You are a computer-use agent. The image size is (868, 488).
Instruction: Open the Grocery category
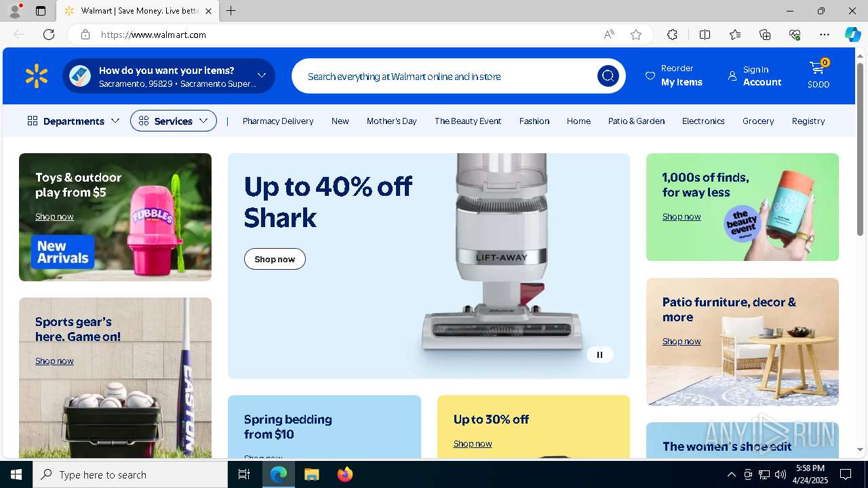(758, 121)
